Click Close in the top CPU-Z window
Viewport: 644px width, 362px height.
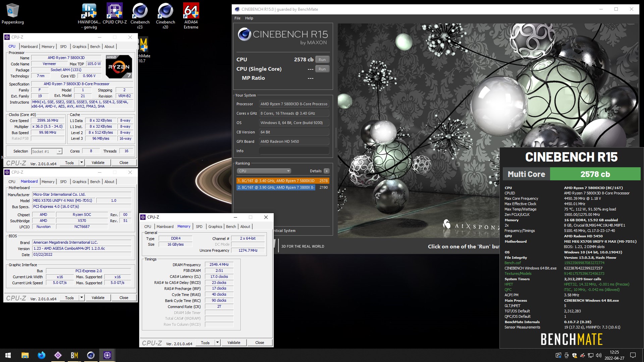pos(124,163)
